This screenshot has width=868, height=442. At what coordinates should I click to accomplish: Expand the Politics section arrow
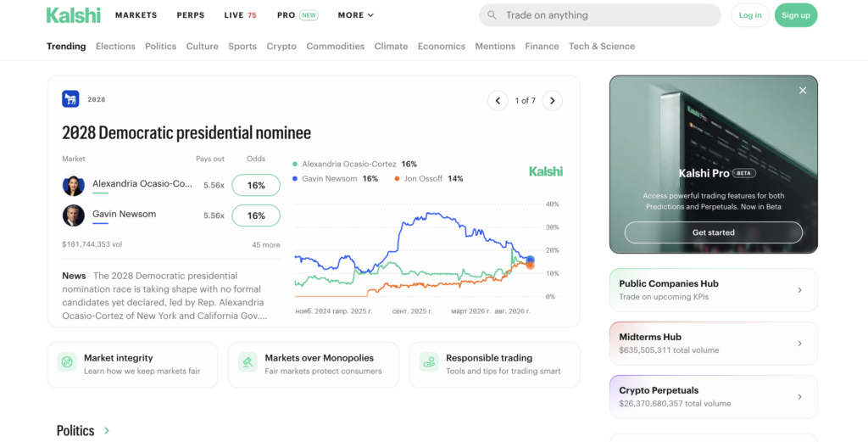[x=107, y=430]
